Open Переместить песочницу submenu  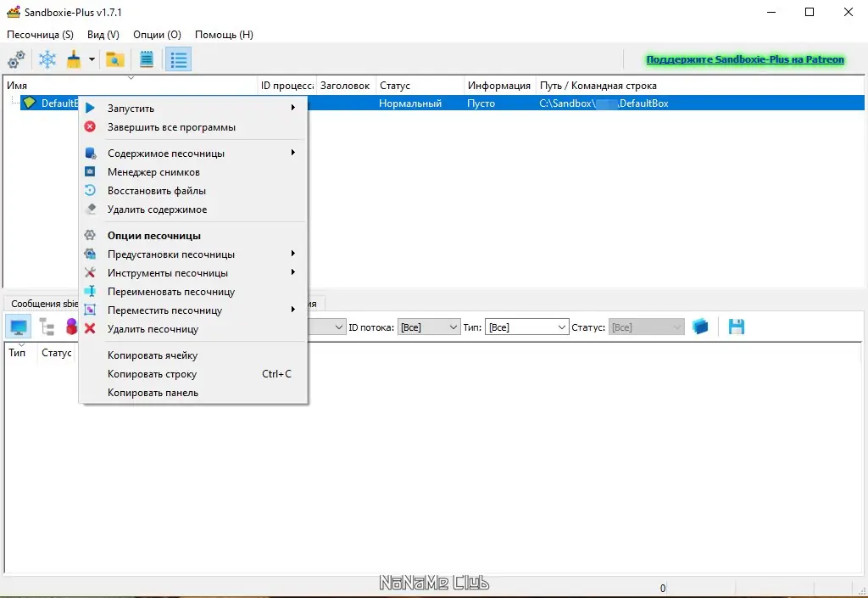pyautogui.click(x=193, y=310)
